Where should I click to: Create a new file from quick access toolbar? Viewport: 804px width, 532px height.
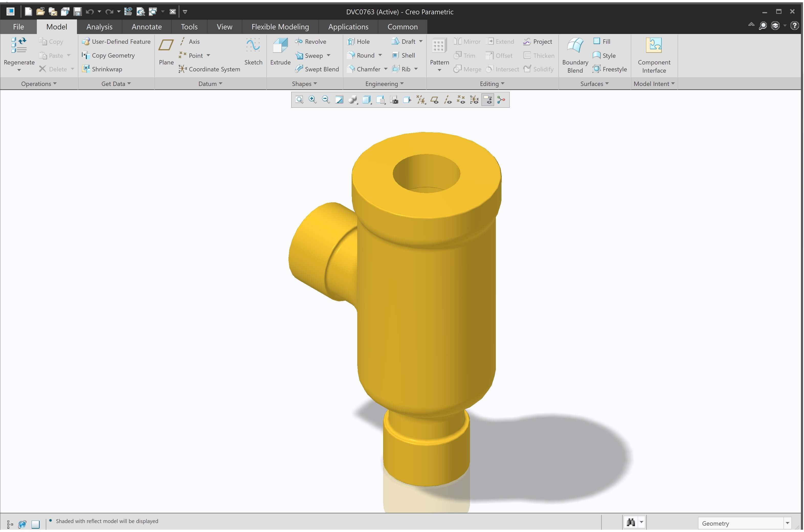[28, 12]
